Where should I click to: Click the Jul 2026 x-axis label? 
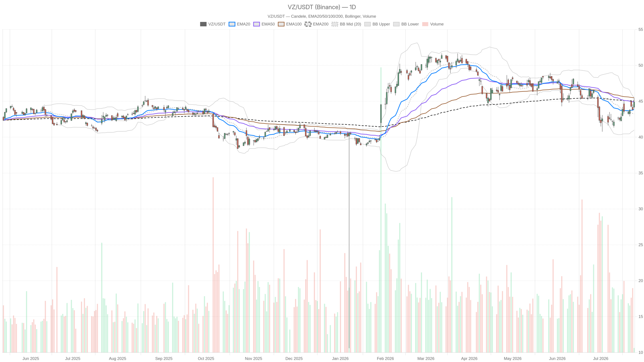(x=601, y=358)
